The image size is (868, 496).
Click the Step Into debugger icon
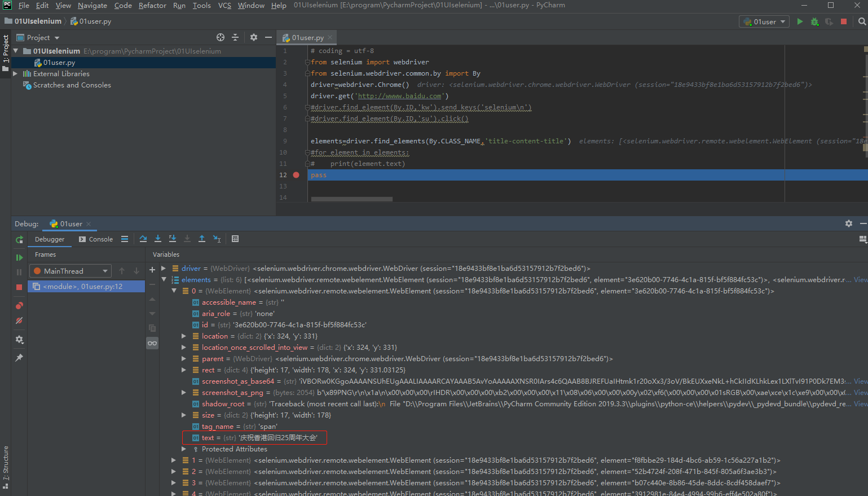158,239
